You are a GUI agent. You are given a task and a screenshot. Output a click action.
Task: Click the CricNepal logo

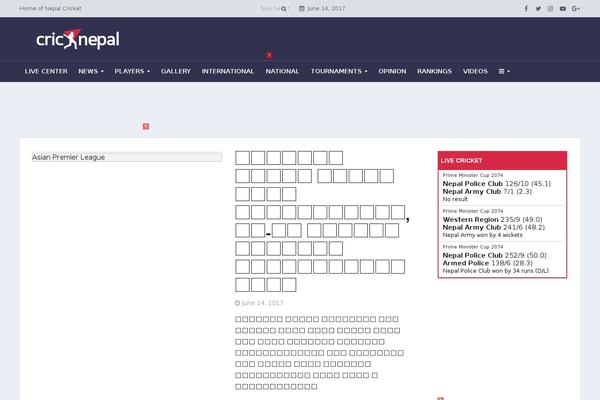click(78, 39)
